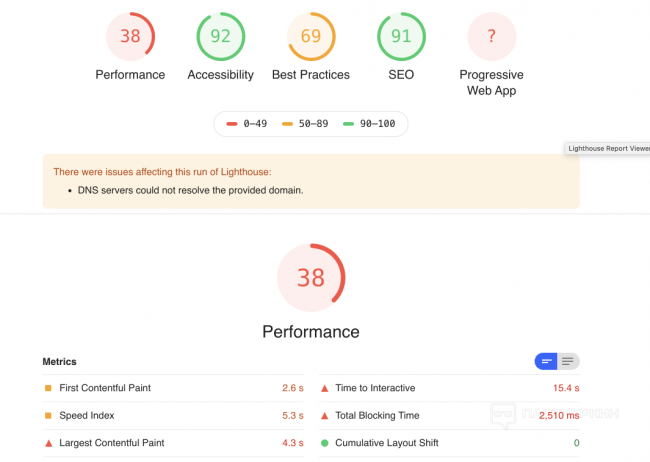650x462 pixels.
Task: Click the orange square beside First Contentful Paint
Action: point(47,388)
